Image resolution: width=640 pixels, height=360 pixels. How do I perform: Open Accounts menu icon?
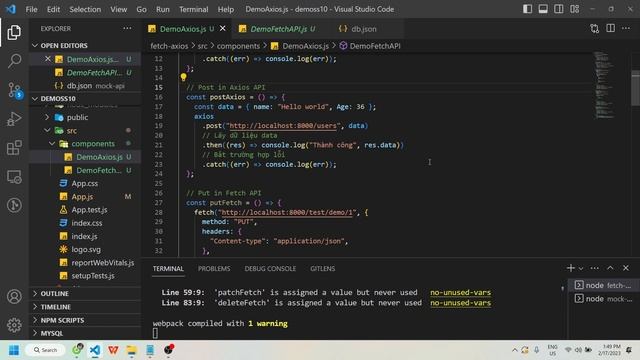[x=14, y=296]
